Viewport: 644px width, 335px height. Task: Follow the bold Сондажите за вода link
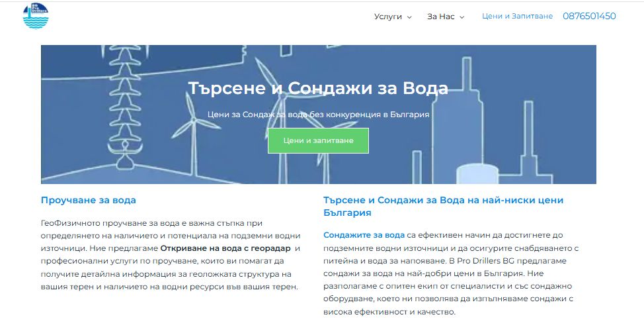[364, 235]
